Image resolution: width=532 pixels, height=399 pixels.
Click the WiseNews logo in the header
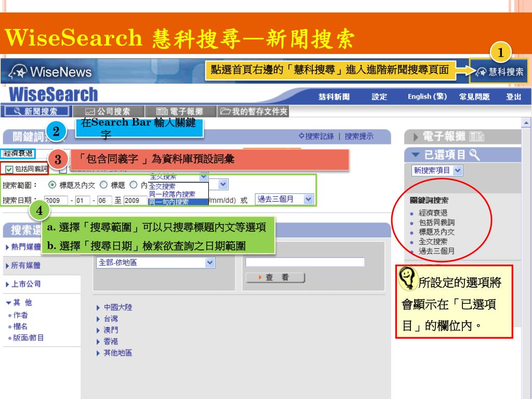tap(50, 72)
